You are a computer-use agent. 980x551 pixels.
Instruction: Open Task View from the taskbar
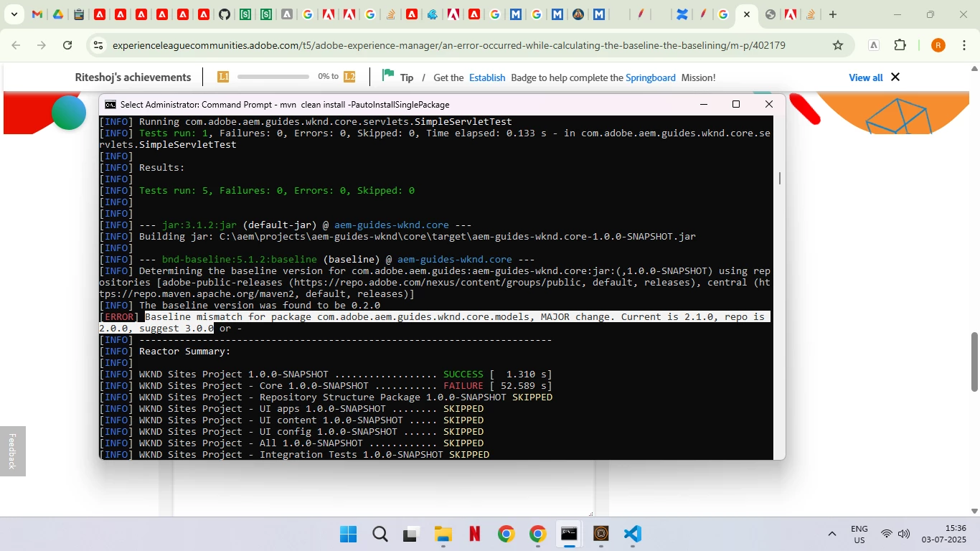click(x=411, y=534)
